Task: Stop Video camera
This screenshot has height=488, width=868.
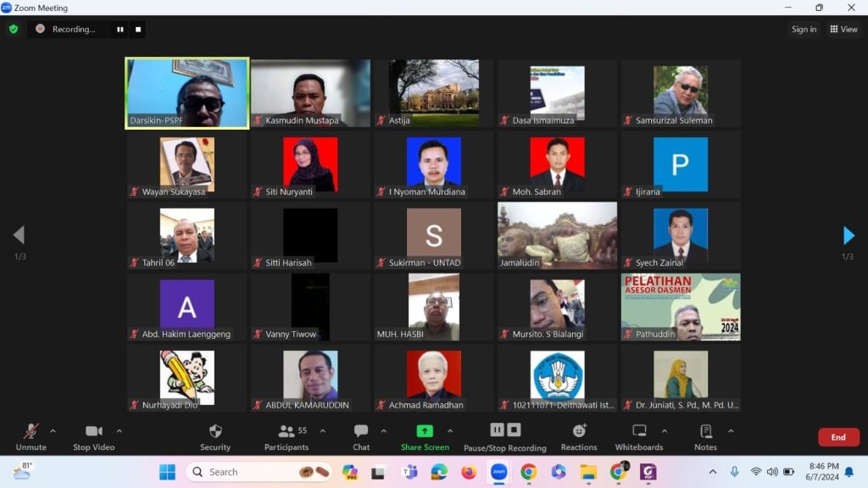Action: click(x=93, y=436)
